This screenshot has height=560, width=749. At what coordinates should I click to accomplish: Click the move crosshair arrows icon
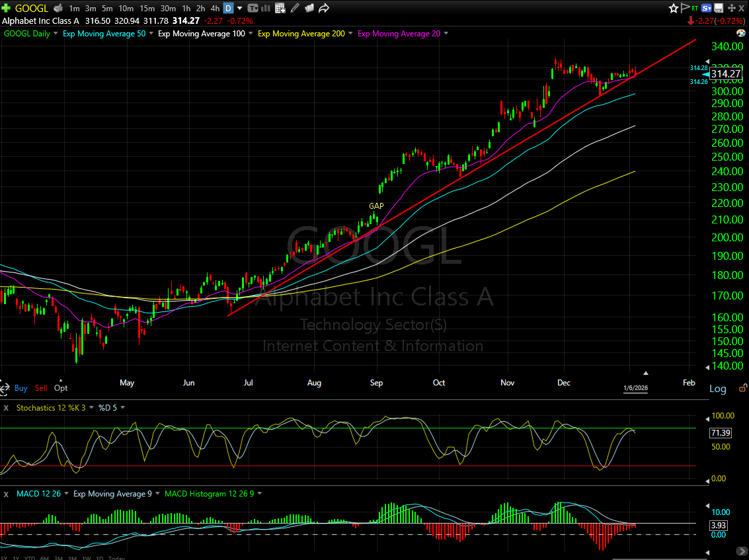click(731, 8)
